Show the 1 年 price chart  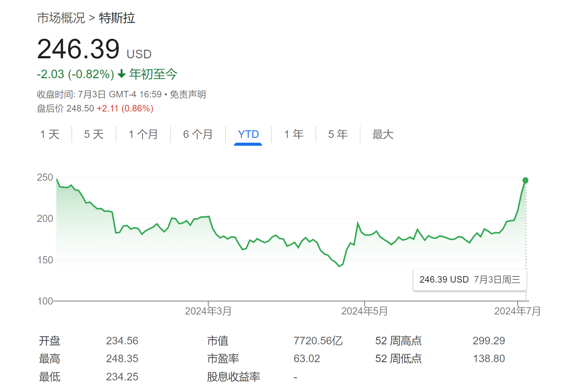point(293,134)
